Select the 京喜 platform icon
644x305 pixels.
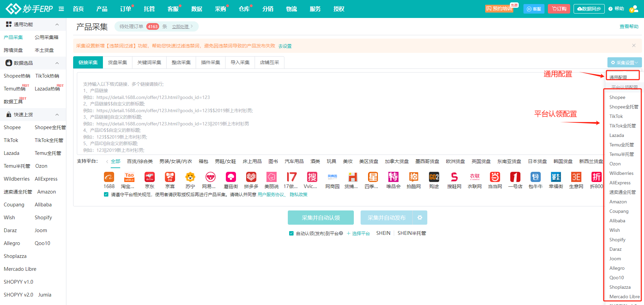pyautogui.click(x=170, y=177)
